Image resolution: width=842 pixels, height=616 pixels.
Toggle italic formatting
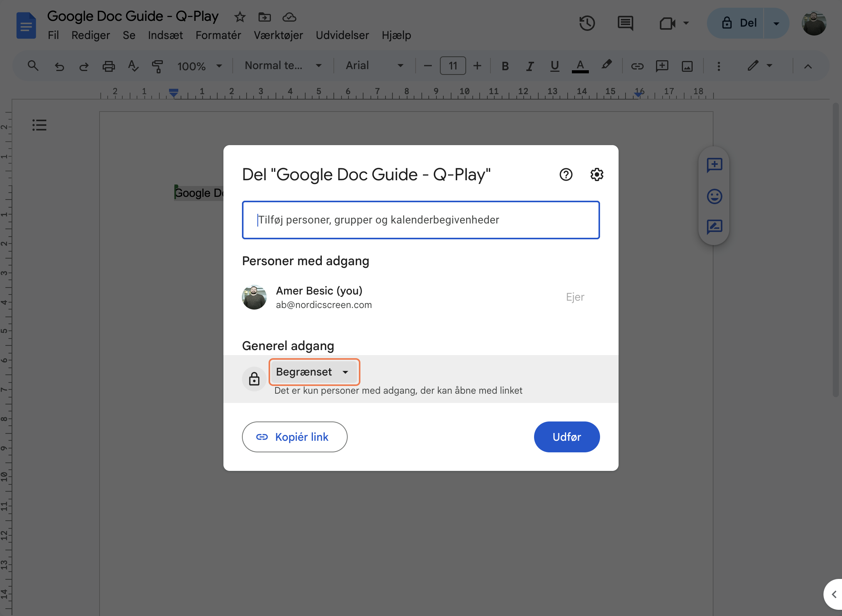click(x=530, y=66)
